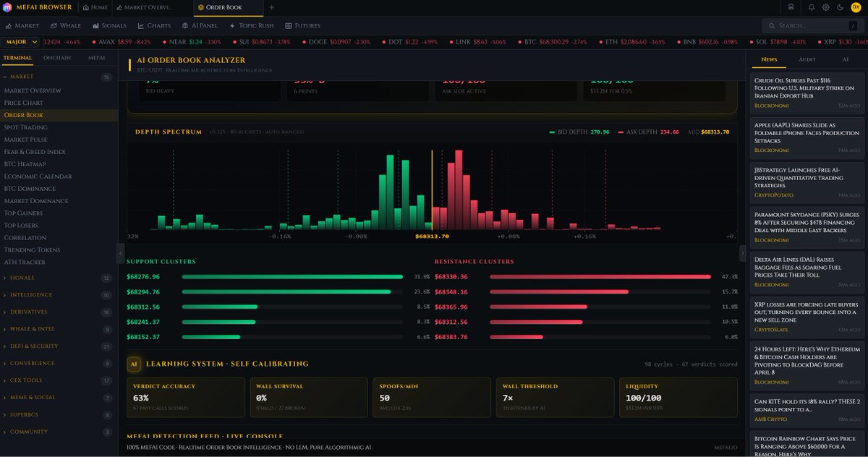868x457 pixels.
Task: Collapse the left sidebar with its arrow handle
Action: pos(121,253)
